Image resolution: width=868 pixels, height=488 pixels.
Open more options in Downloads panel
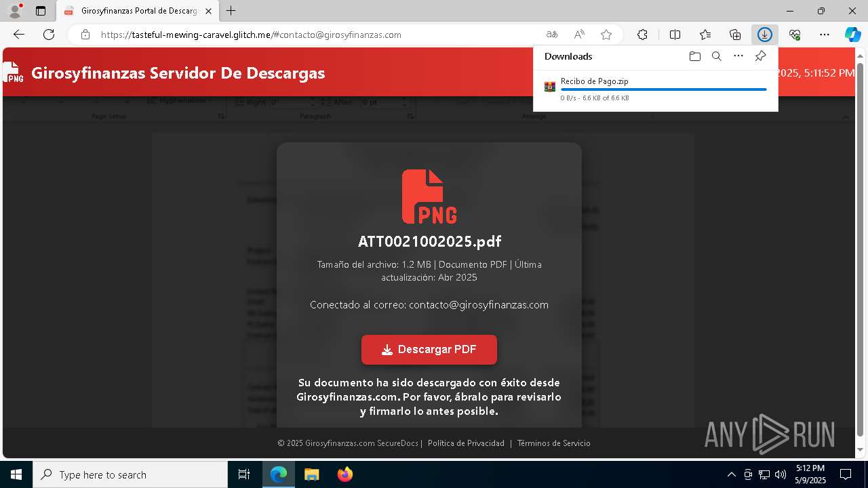738,56
